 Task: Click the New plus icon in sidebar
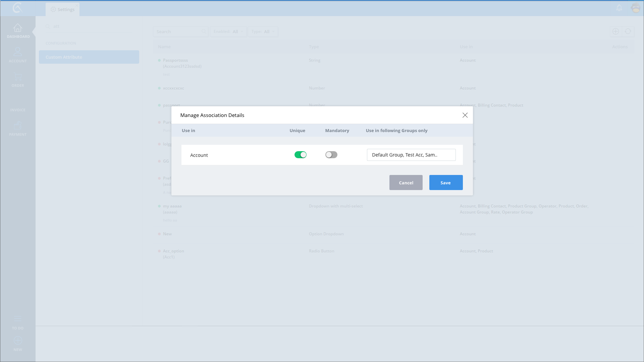(18, 341)
